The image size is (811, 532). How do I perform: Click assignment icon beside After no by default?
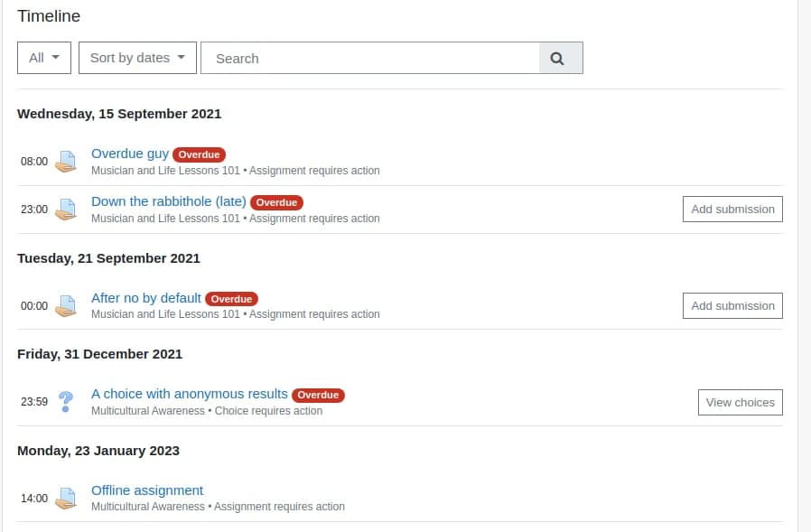[x=66, y=306]
